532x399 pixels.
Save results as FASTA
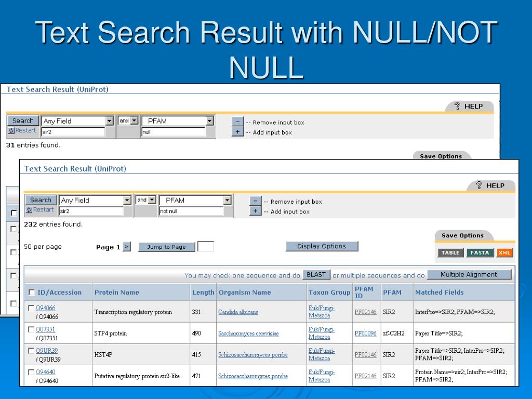480,253
